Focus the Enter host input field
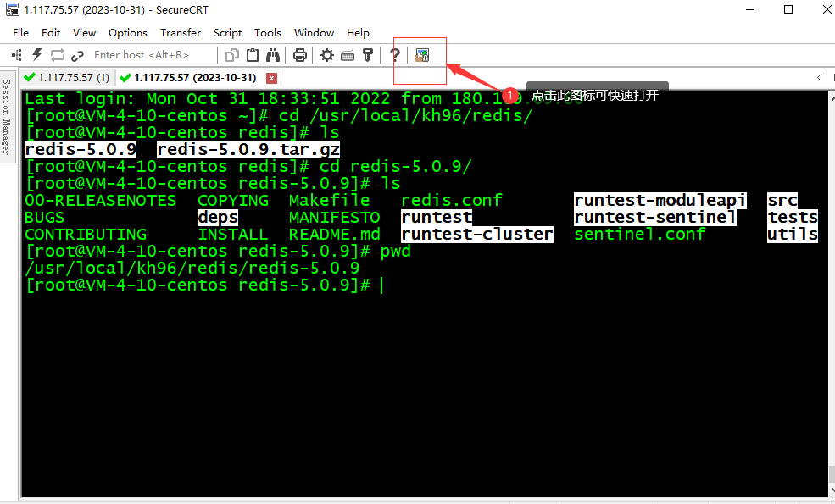The width and height of the screenshot is (835, 504). pos(153,55)
